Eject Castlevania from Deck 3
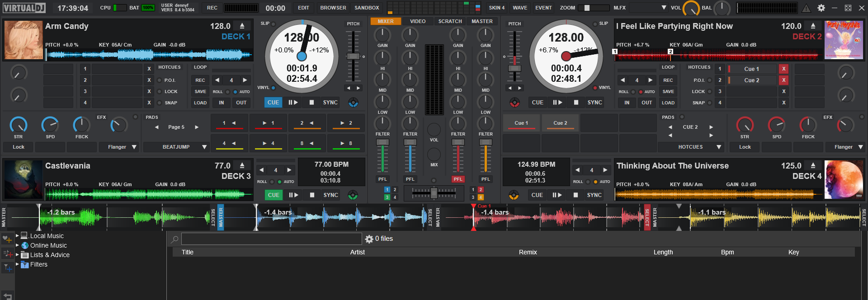Viewport: 868px width, 300px height. pyautogui.click(x=242, y=166)
